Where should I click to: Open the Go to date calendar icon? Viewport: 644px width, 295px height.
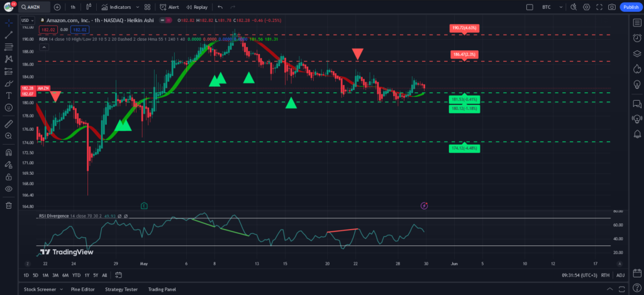click(118, 276)
